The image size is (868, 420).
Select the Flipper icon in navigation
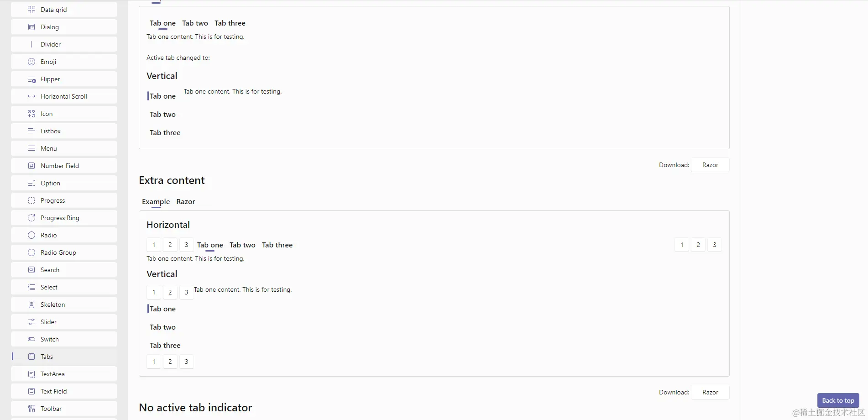pyautogui.click(x=31, y=79)
